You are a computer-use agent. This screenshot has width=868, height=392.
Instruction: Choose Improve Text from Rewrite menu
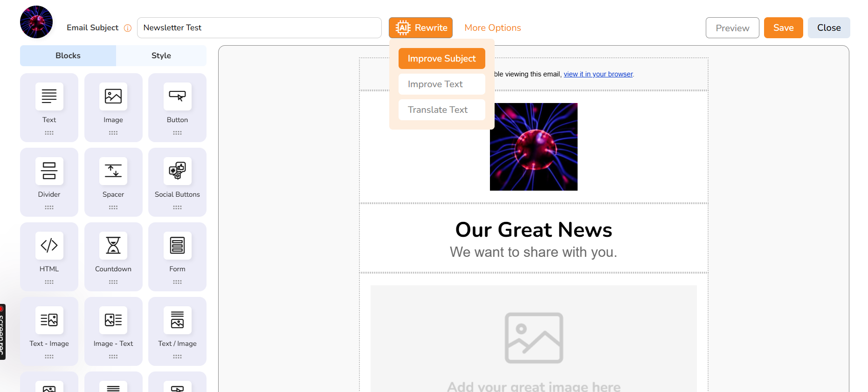442,84
